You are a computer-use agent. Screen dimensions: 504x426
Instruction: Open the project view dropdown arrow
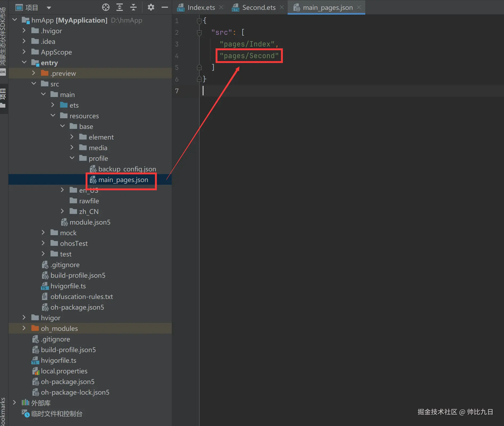49,8
